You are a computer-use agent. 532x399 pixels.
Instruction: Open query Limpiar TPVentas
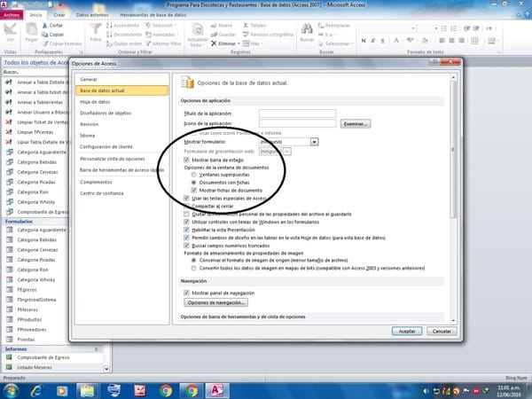[x=35, y=132]
